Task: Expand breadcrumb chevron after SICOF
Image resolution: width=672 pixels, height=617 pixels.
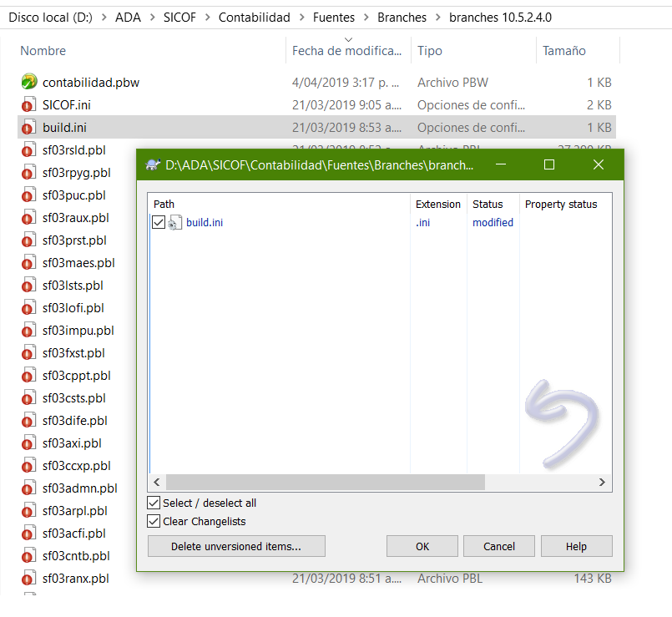Action: point(207,18)
